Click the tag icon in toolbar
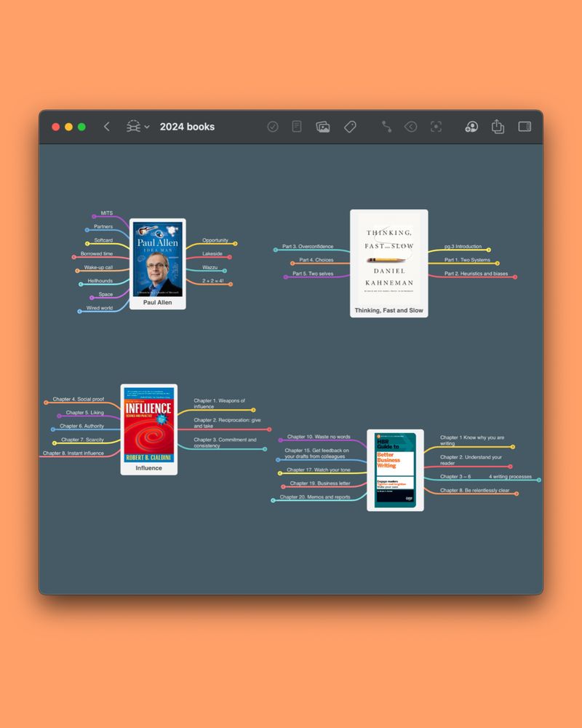Viewport: 582px width, 728px height. [x=350, y=127]
